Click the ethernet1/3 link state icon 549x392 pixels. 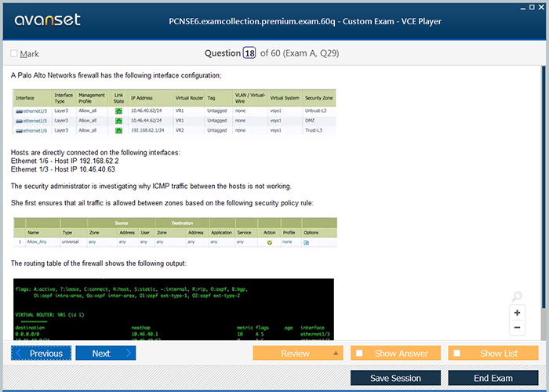click(118, 111)
